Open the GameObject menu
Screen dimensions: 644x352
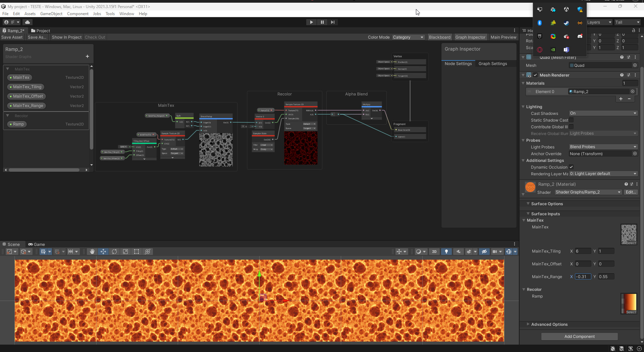[x=51, y=14]
